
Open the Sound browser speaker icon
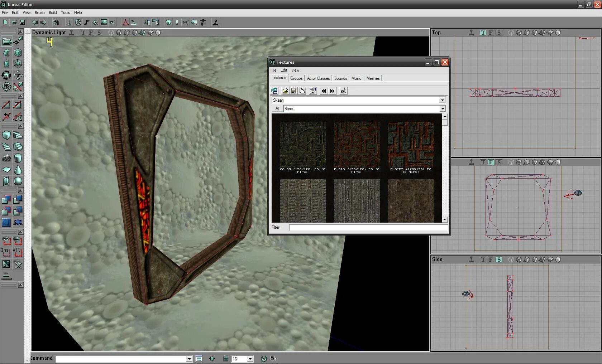pos(95,22)
